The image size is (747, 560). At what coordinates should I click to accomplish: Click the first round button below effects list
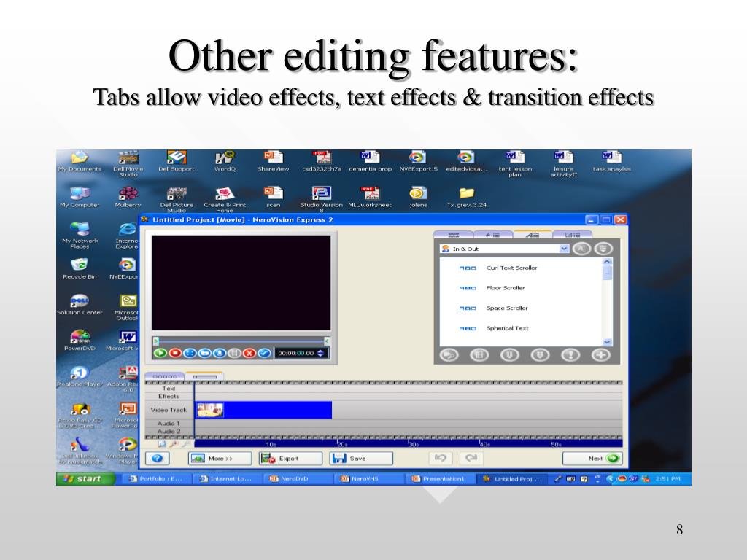[449, 355]
